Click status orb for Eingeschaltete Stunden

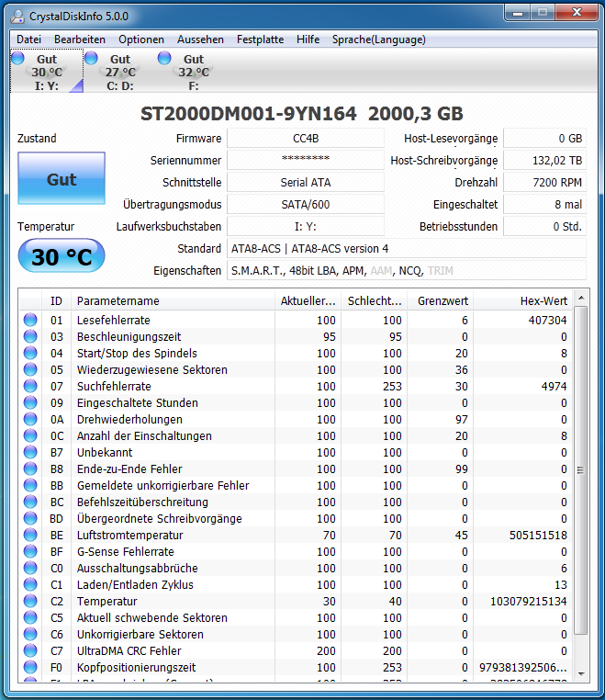(x=30, y=402)
